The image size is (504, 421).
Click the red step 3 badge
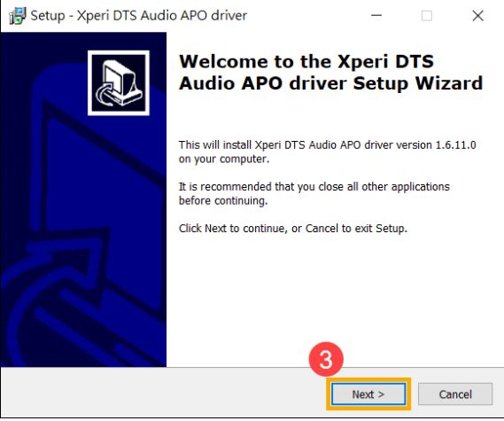pos(326,359)
